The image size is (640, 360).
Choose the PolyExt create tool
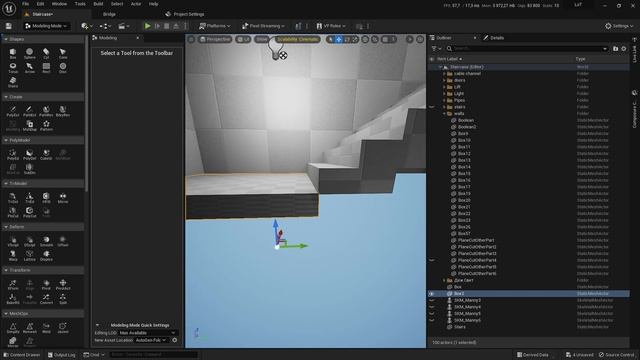(13, 111)
